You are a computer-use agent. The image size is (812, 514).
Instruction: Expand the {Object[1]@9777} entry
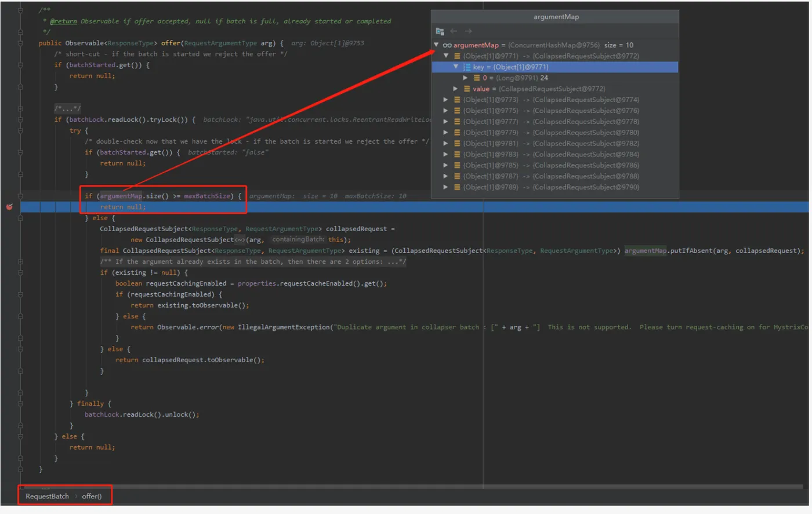445,122
